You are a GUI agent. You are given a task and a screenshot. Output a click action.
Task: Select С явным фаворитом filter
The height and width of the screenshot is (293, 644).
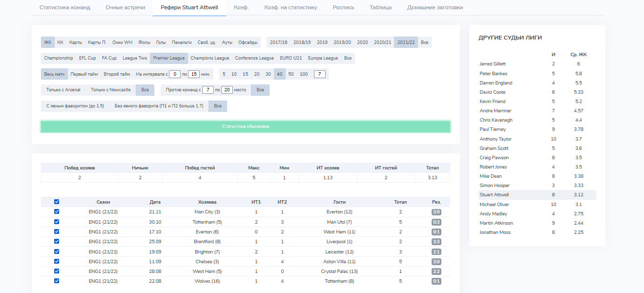[x=75, y=106]
